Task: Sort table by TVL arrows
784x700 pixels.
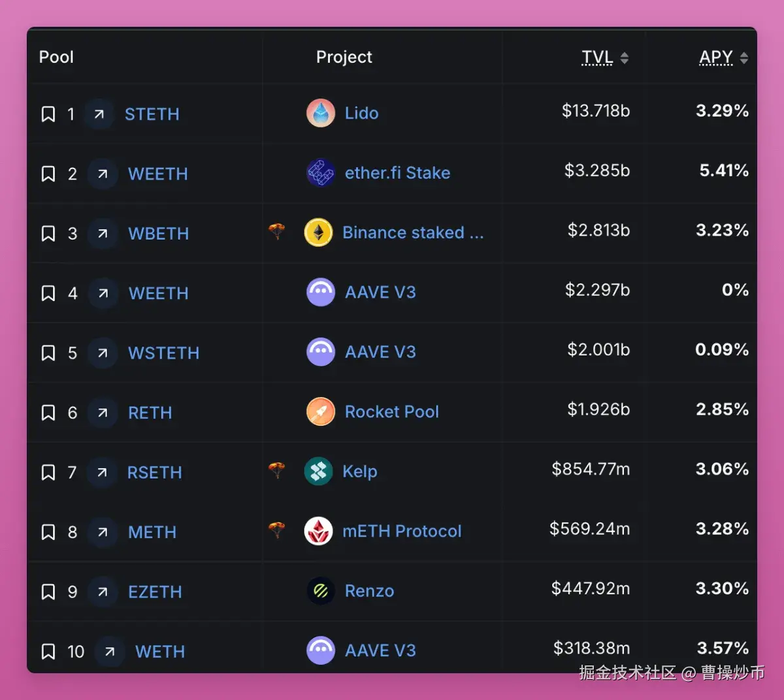Action: [625, 58]
